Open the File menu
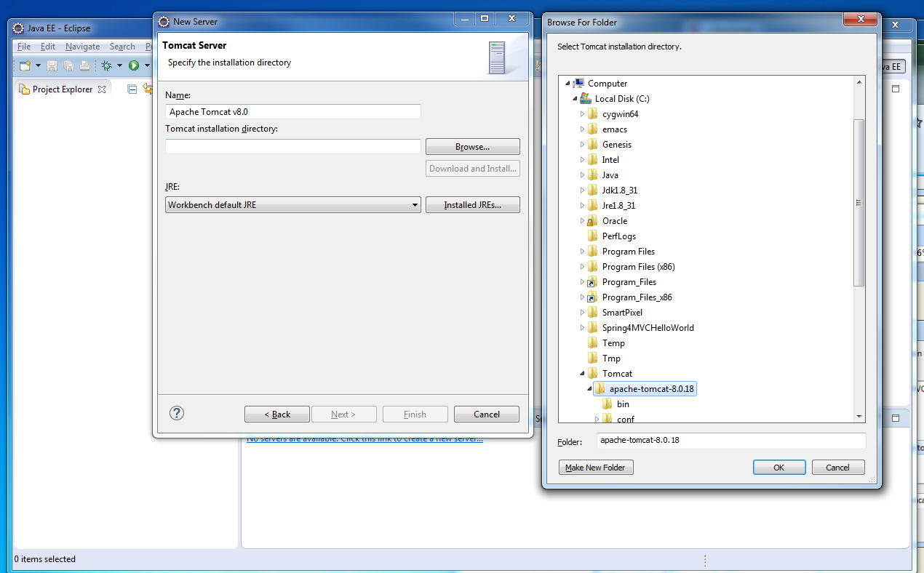This screenshot has width=924, height=573. tap(24, 47)
